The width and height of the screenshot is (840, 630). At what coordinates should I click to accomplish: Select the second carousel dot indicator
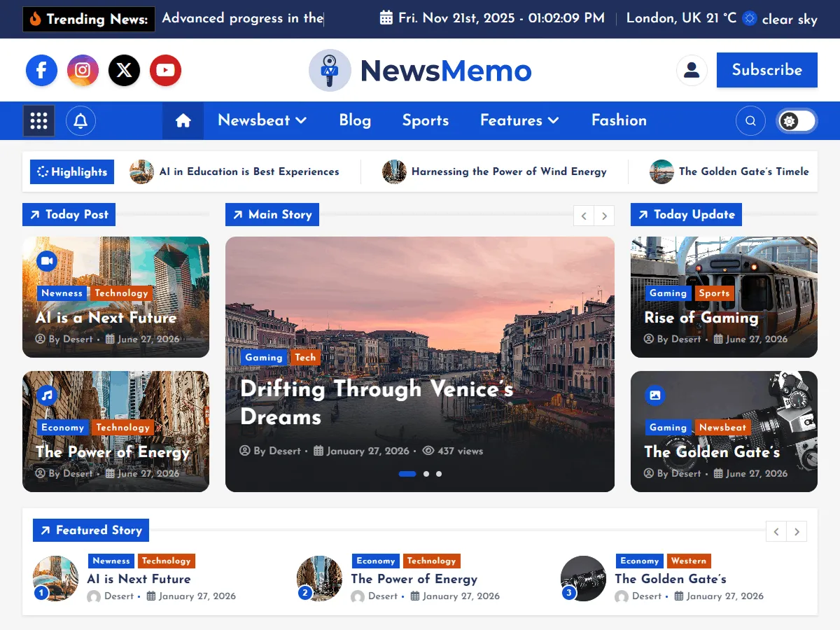(x=426, y=474)
